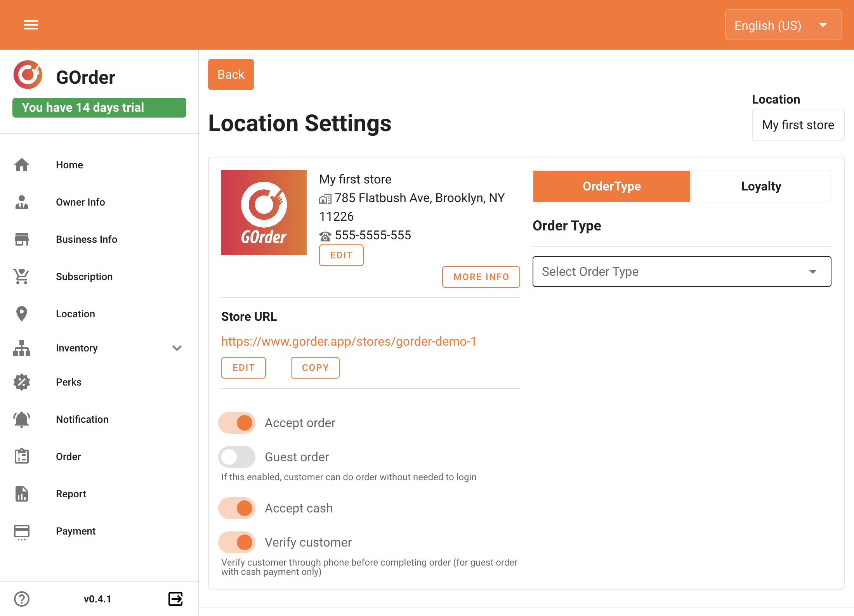Click the Business Info storefront icon

click(22, 239)
